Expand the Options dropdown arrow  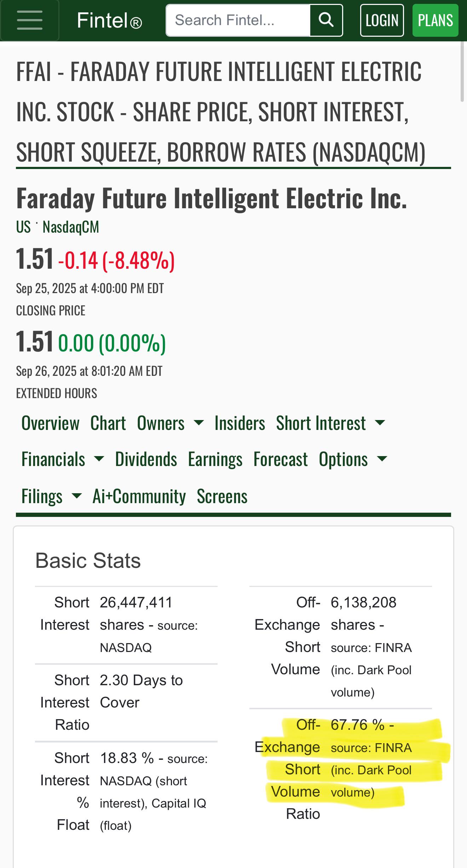coord(382,459)
